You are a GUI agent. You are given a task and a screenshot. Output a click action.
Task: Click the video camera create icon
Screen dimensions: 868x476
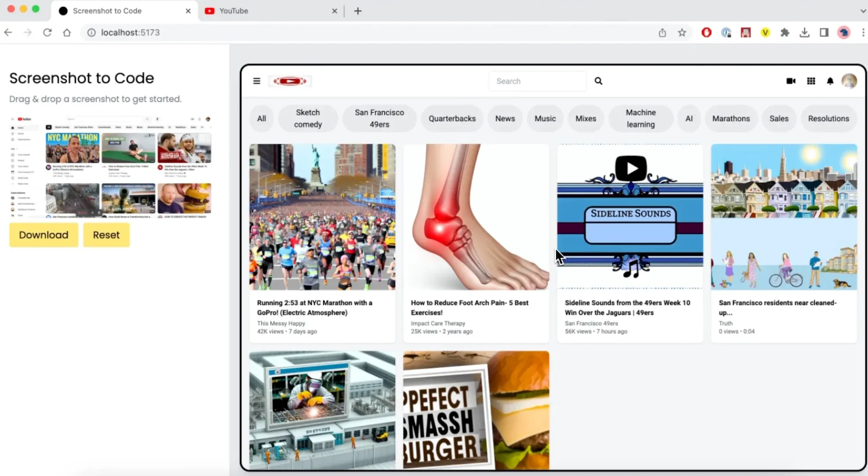791,81
